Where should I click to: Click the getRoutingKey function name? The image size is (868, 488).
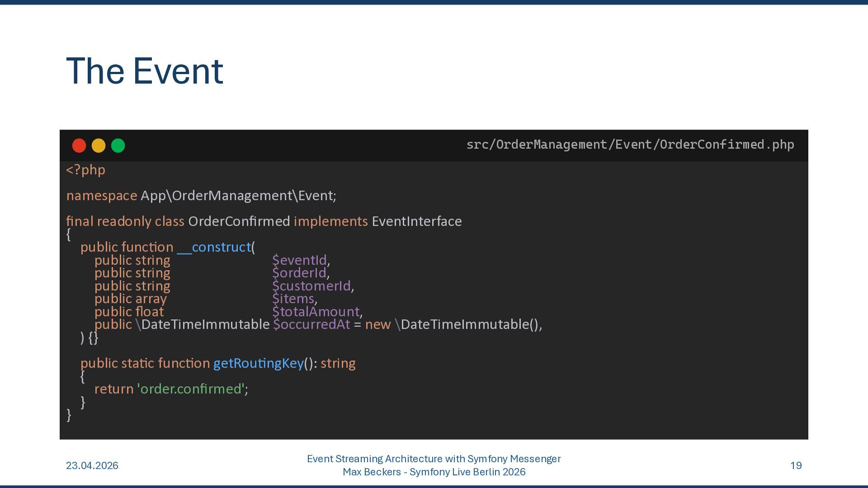258,363
